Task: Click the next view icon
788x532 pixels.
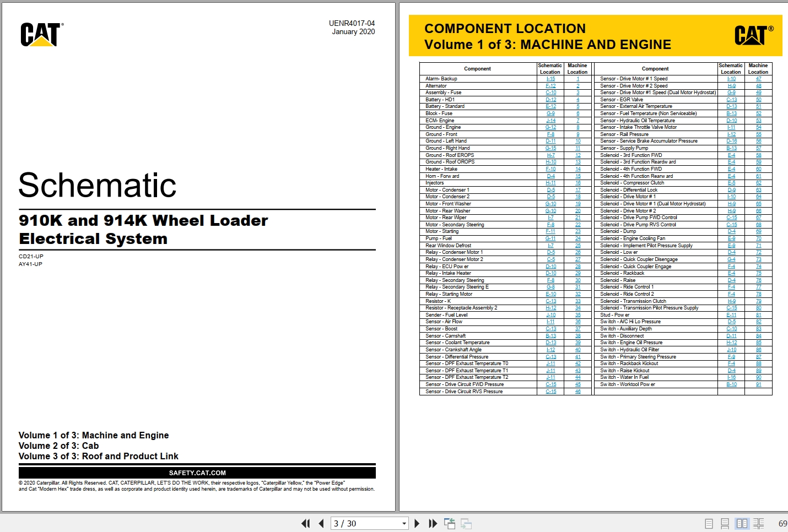Action: [466, 524]
